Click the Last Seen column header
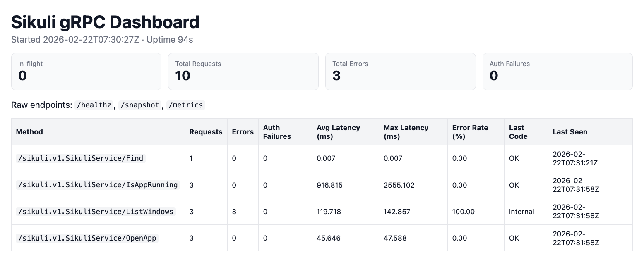This screenshot has height=272, width=644. tap(570, 131)
